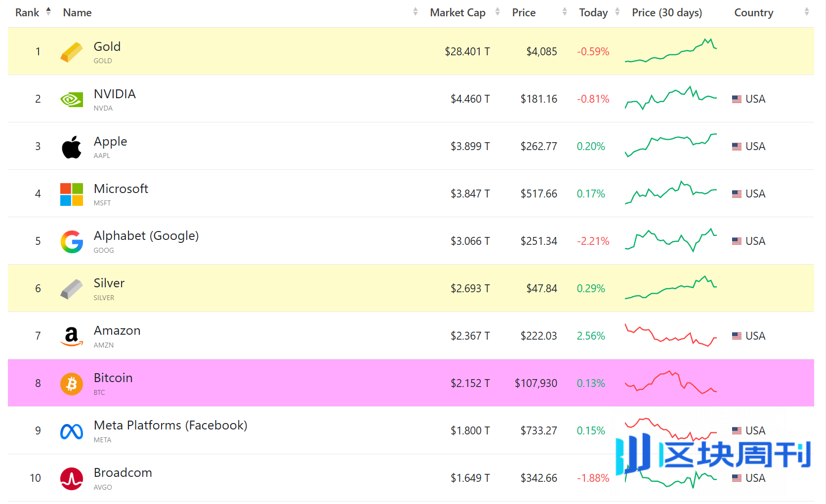The height and width of the screenshot is (504, 826).
Task: Click the NVIDIA logo icon
Action: [x=72, y=99]
